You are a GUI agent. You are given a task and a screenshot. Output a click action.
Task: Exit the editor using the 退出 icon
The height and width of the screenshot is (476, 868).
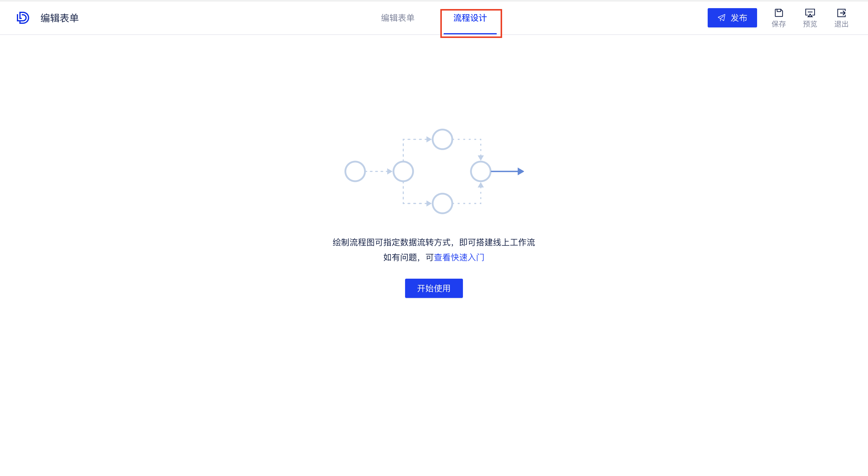pyautogui.click(x=841, y=13)
